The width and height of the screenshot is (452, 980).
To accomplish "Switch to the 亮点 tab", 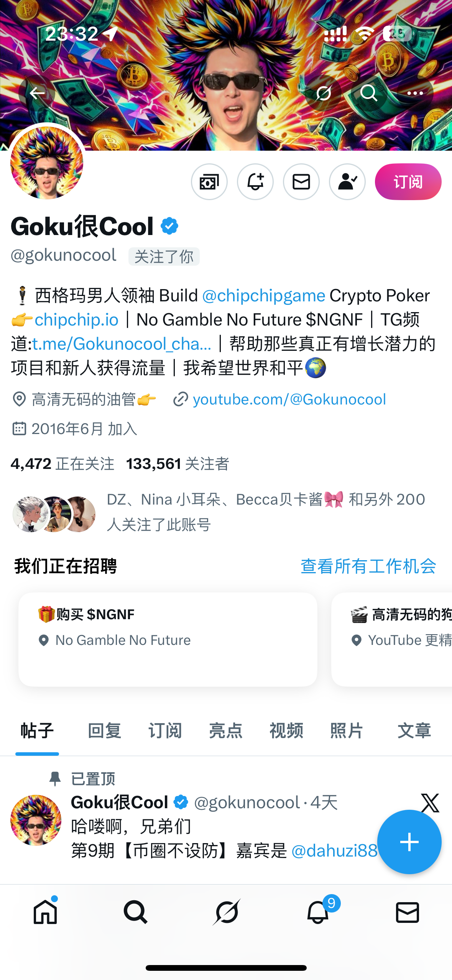I will click(226, 730).
